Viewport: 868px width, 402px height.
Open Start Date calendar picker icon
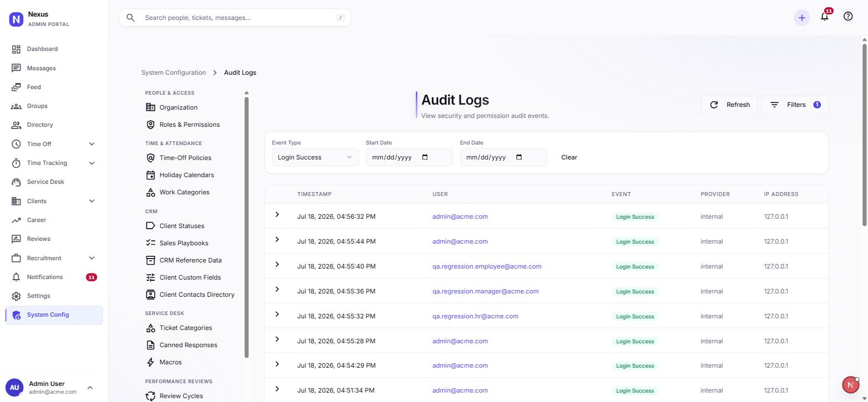click(x=425, y=157)
